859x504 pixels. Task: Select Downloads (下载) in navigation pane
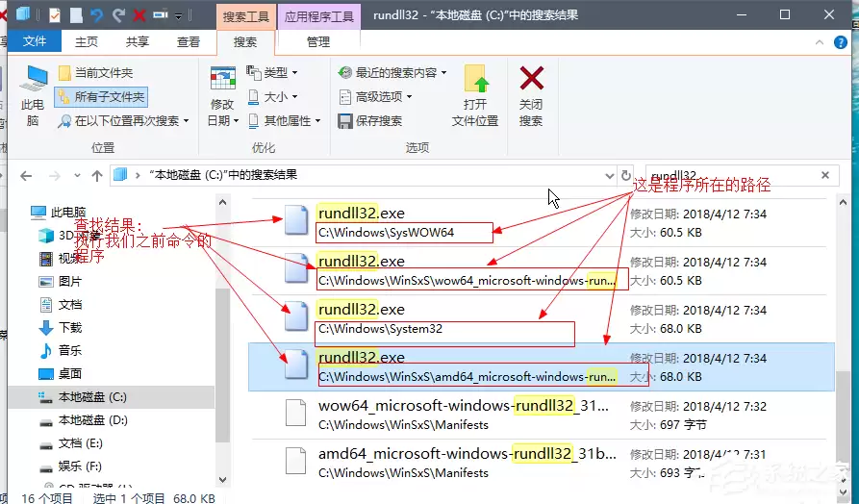pyautogui.click(x=61, y=328)
